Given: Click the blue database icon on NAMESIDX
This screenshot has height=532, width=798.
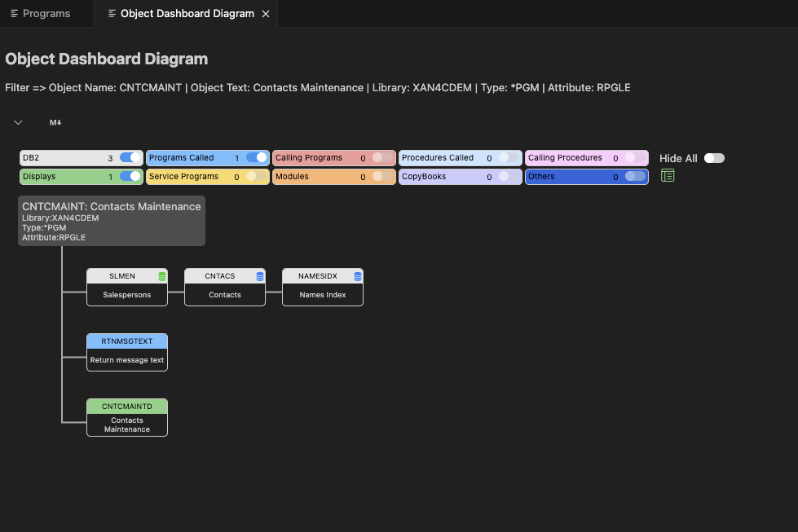Looking at the screenshot, I should 358,276.
